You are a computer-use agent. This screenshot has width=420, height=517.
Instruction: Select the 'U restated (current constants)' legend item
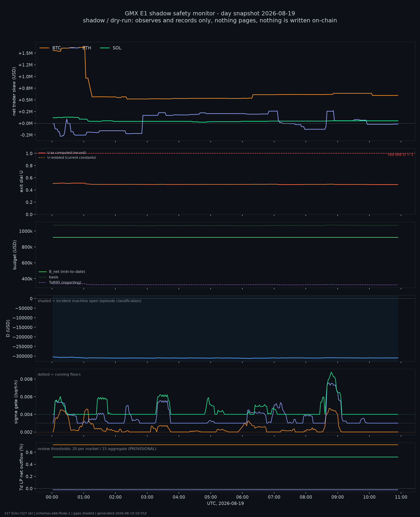click(x=67, y=157)
